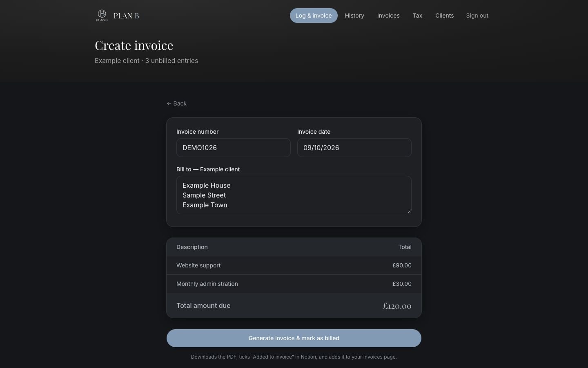Image resolution: width=588 pixels, height=368 pixels.
Task: Select the Monthly administration row
Action: pyautogui.click(x=294, y=284)
